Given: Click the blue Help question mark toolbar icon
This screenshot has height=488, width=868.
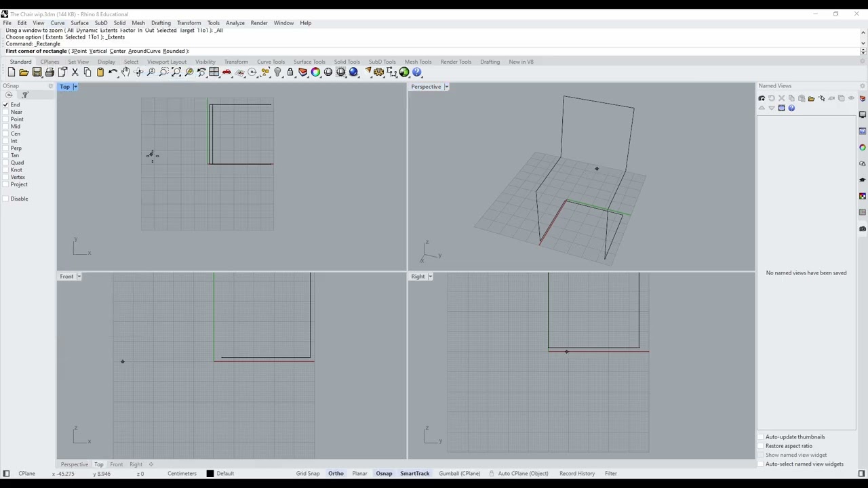Looking at the screenshot, I should point(416,72).
